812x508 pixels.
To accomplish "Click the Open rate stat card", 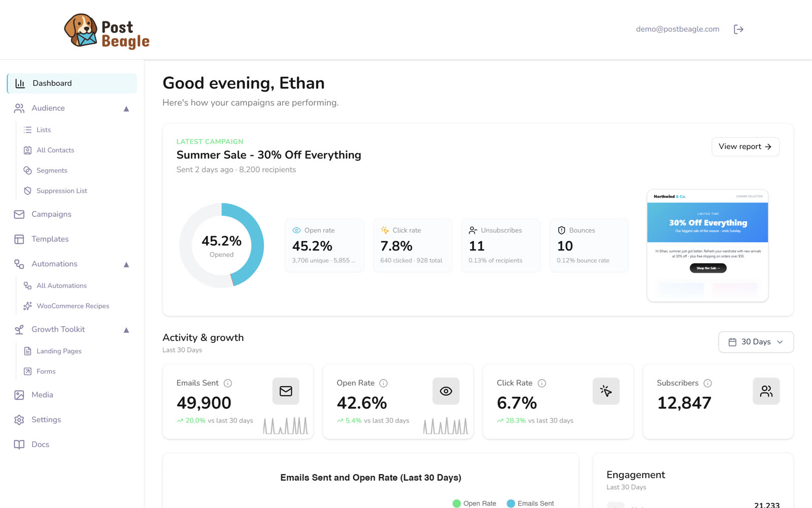I will click(x=324, y=246).
